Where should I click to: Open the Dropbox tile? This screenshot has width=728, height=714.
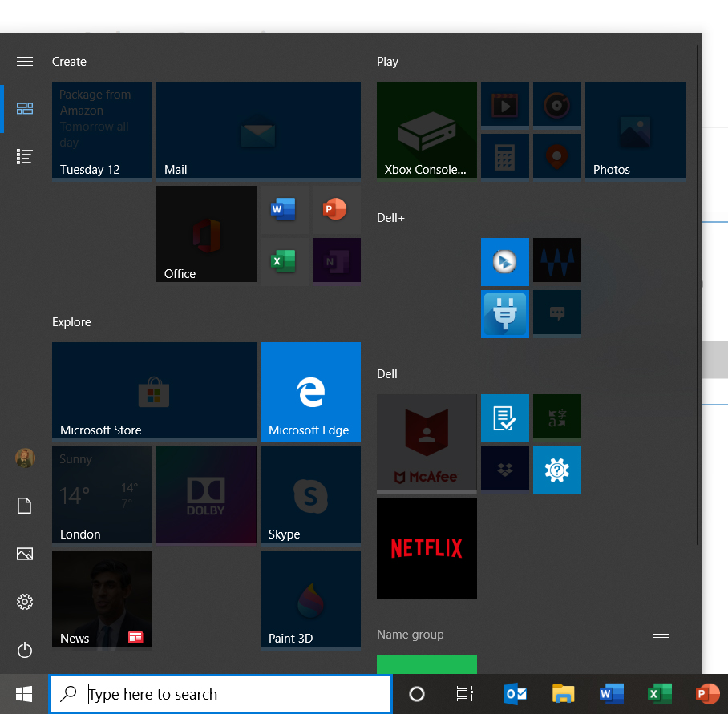[504, 469]
